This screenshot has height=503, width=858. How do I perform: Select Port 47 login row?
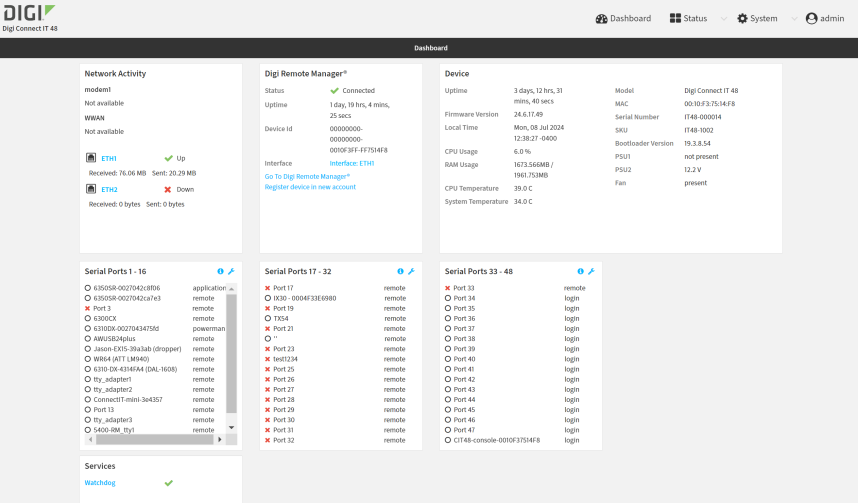[512, 430]
